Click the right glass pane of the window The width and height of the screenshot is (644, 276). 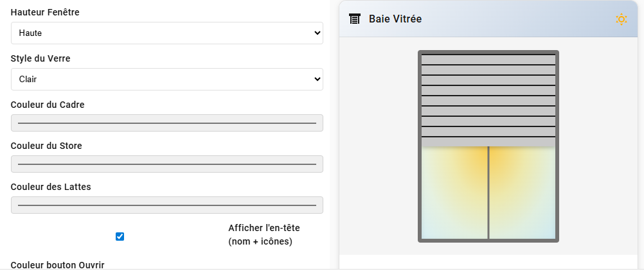click(522, 193)
